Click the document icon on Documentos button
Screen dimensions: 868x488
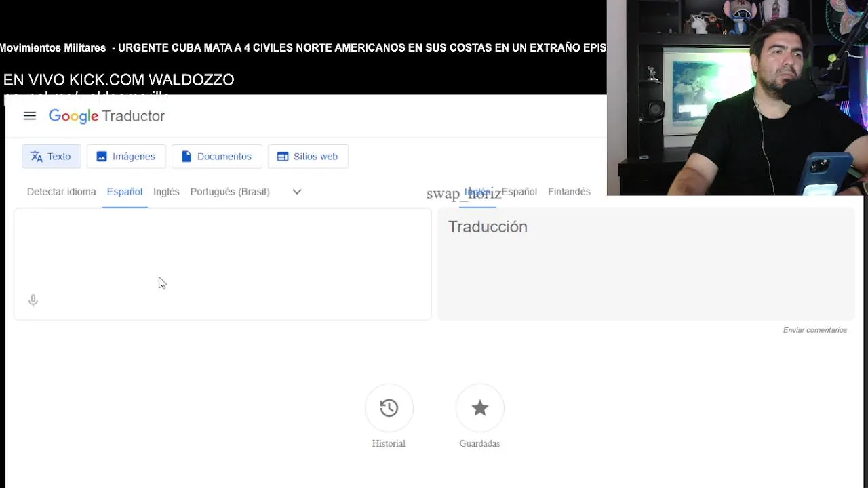point(186,157)
